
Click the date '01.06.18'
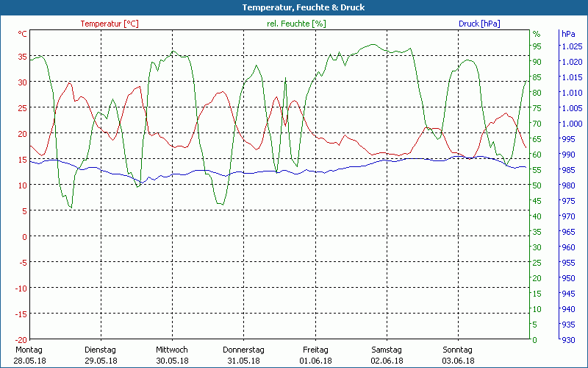315,361
